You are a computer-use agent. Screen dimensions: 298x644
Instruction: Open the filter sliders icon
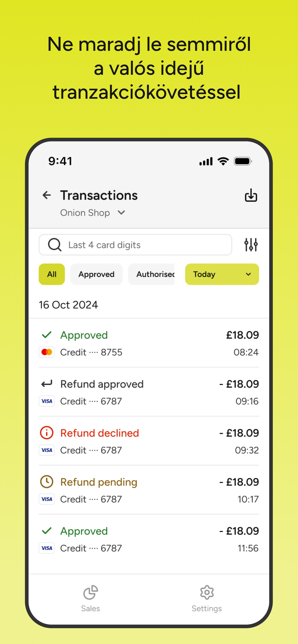pyautogui.click(x=251, y=245)
